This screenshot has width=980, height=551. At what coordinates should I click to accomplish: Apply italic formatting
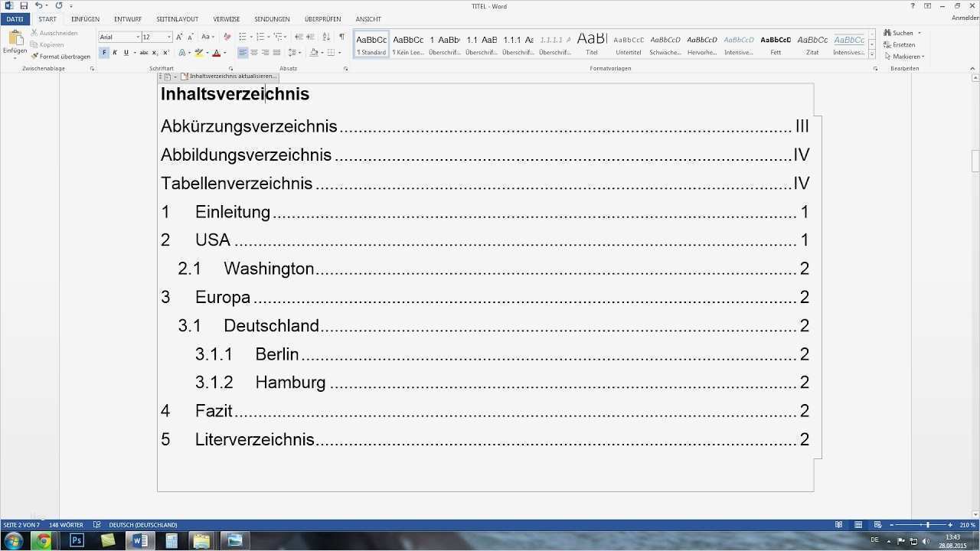coord(115,51)
